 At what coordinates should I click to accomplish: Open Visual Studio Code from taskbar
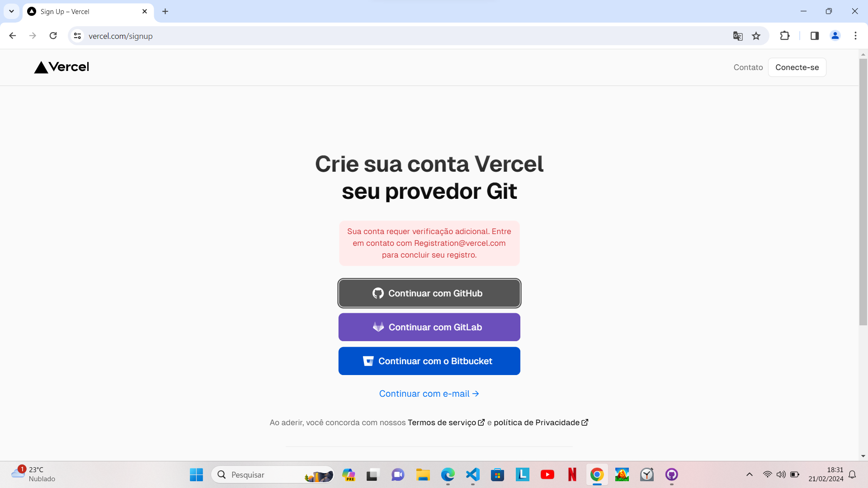coord(473,475)
